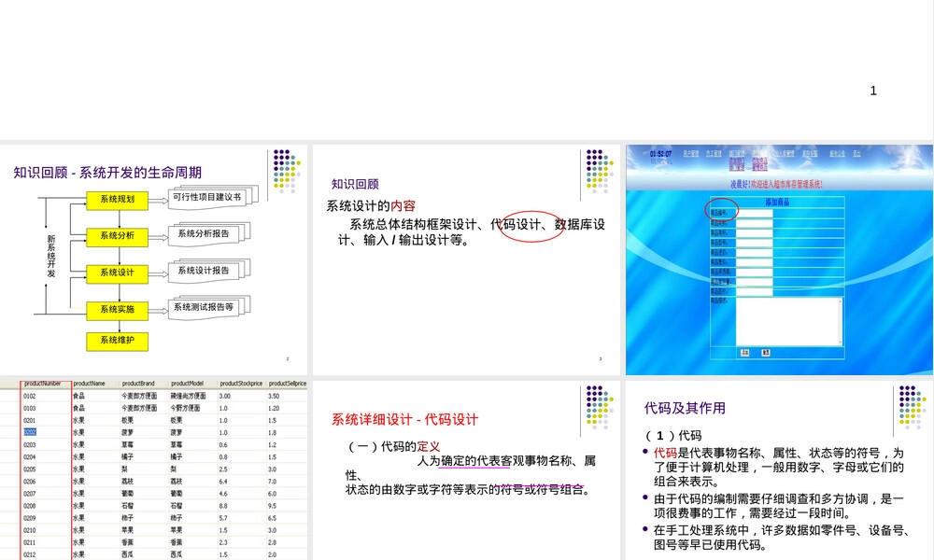Click the 系统维护 yellow flowchart box
934x560 pixels.
pos(118,341)
